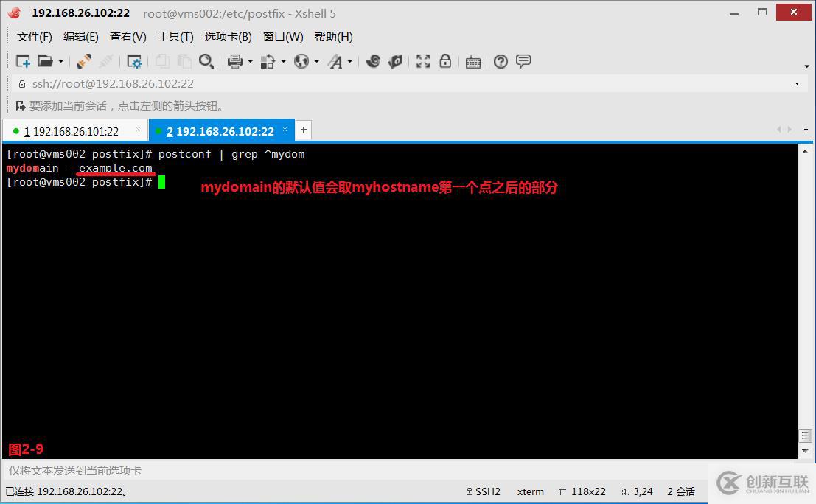Click 'example.com' in terminal output
The width and height of the screenshot is (816, 504).
coord(116,168)
